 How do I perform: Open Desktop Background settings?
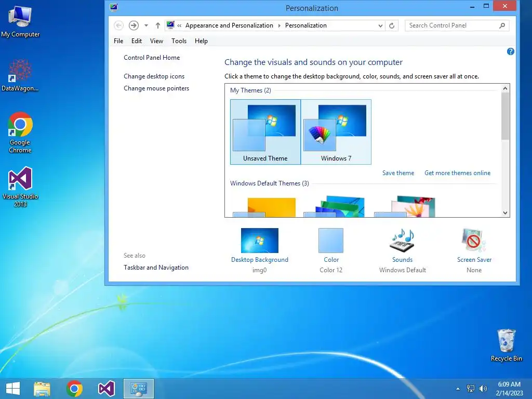click(260, 250)
